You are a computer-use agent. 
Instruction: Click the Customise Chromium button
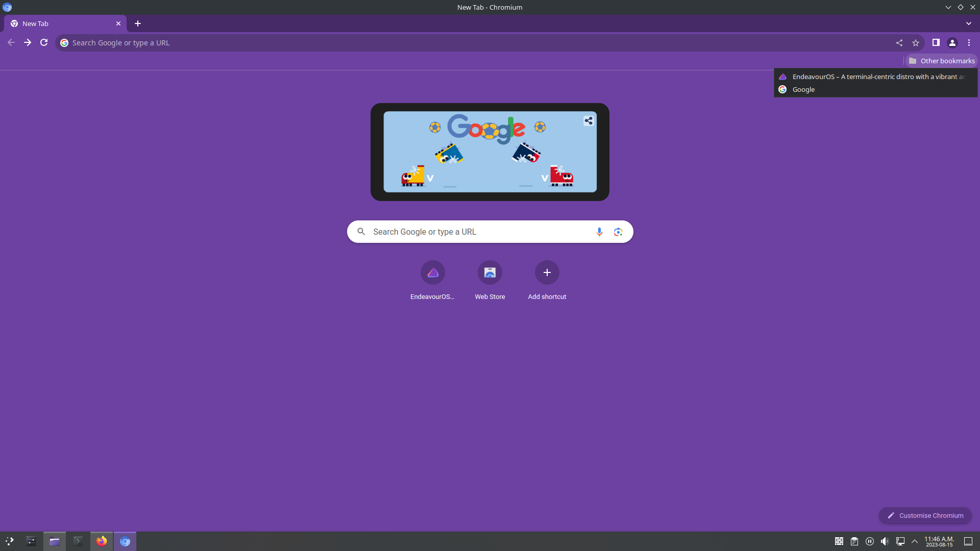click(x=925, y=515)
